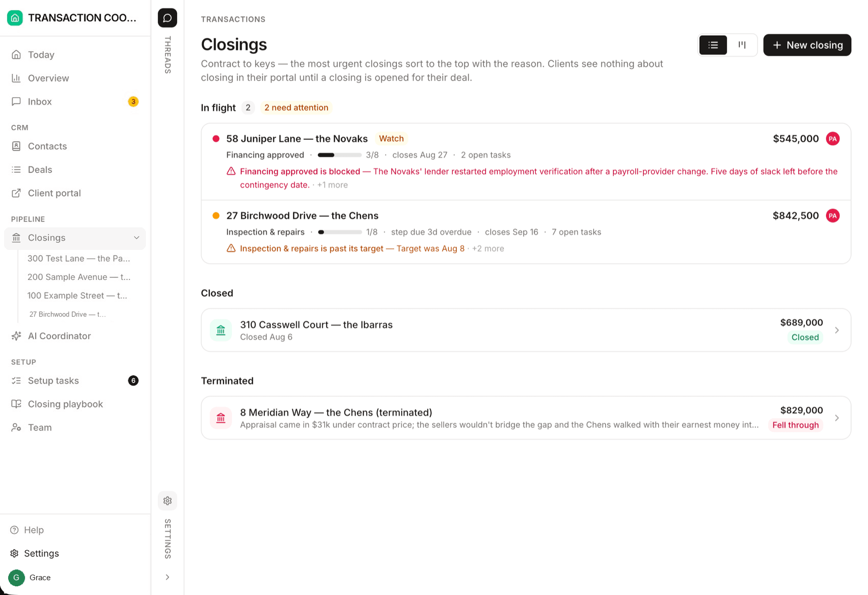
Task: Collapse the Closings sidebar section
Action: (x=136, y=238)
